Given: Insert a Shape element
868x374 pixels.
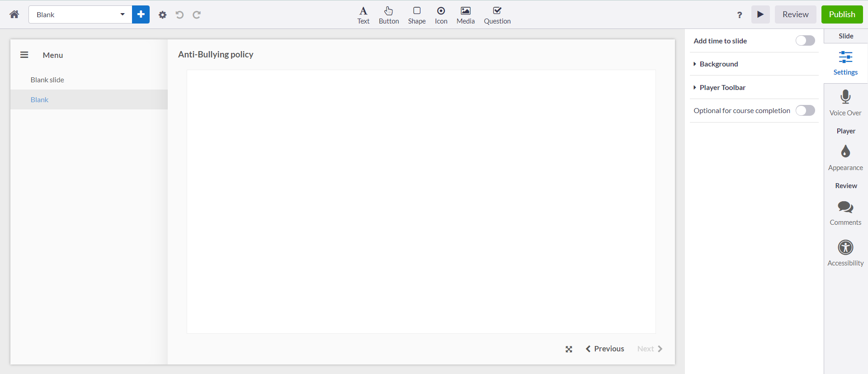Looking at the screenshot, I should [417, 15].
